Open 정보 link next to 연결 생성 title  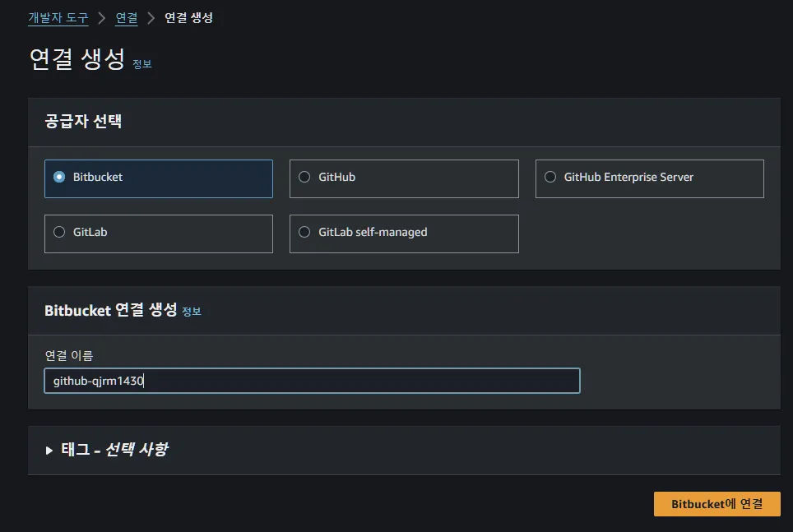coord(142,64)
